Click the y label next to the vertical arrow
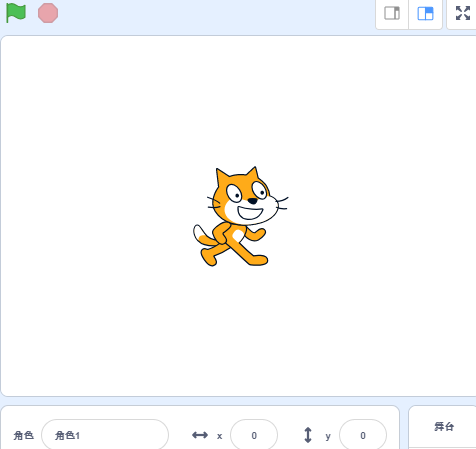476x449 pixels. coord(328,436)
